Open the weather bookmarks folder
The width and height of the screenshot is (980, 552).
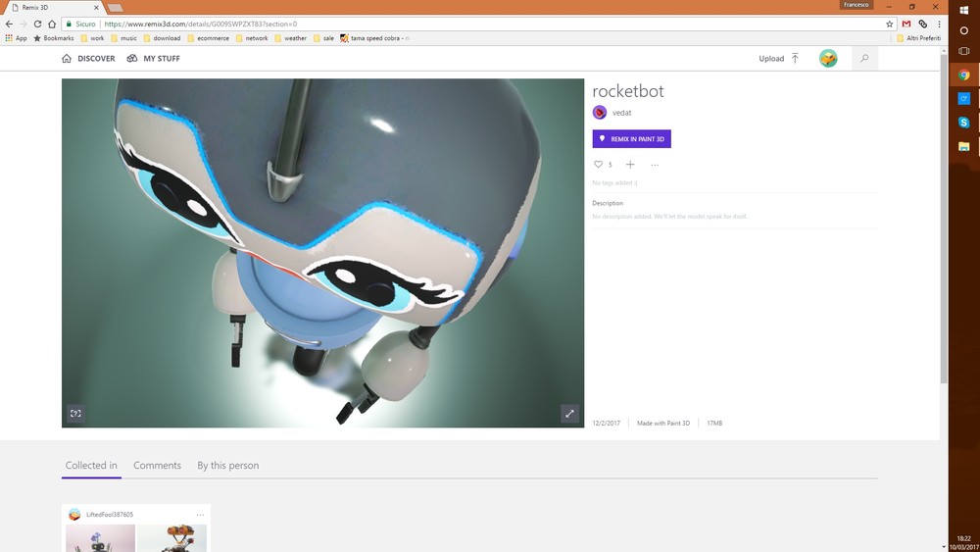291,38
